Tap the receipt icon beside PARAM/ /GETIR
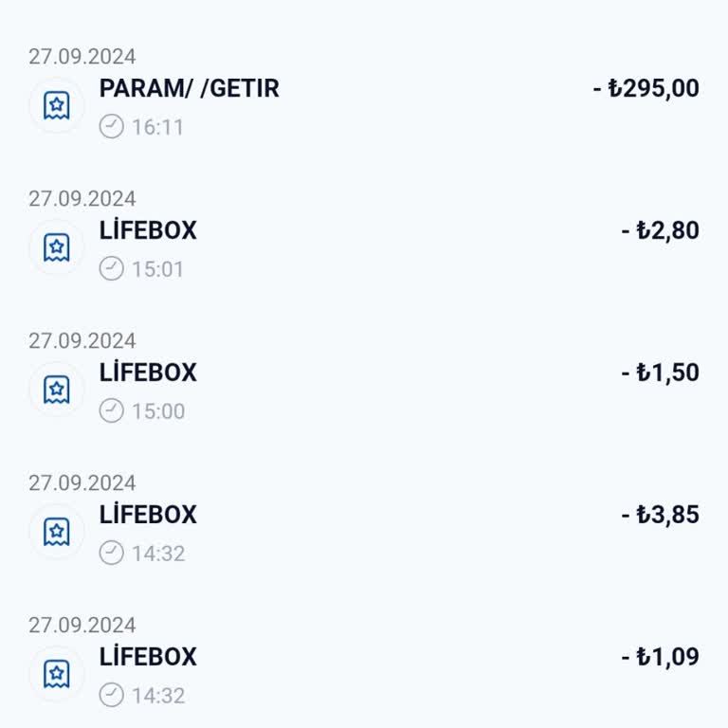Image resolution: width=728 pixels, height=728 pixels. point(57,105)
